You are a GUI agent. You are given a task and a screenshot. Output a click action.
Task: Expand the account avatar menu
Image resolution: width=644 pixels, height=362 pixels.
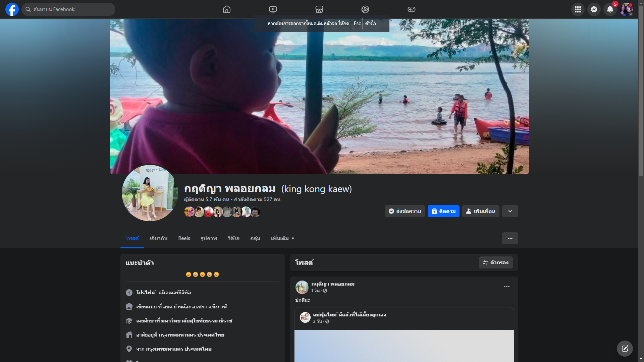(x=626, y=9)
